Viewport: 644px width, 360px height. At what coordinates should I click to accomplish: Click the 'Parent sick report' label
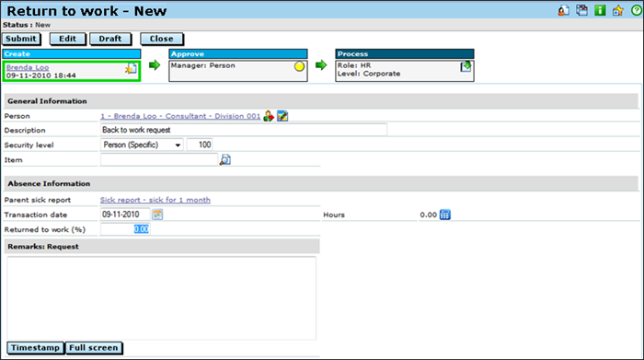(38, 200)
